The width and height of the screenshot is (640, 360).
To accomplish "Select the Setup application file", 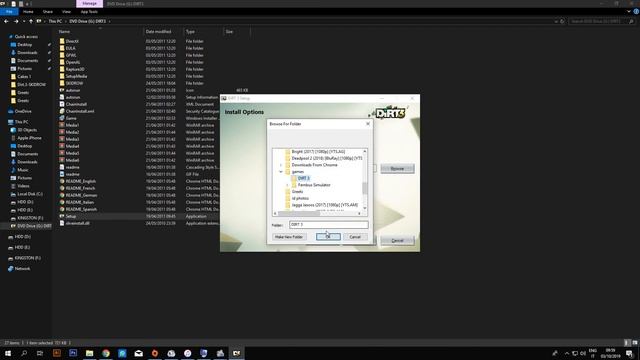I will tap(71, 216).
